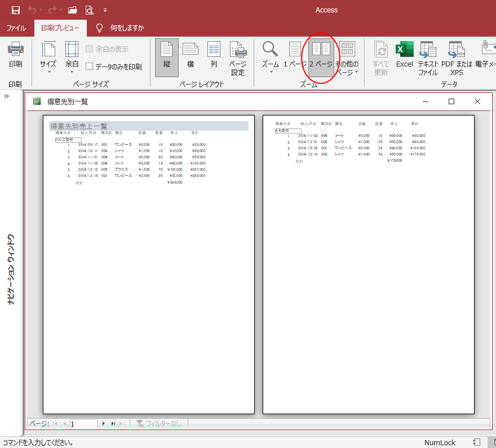This screenshot has width=496, height=448.
Task: Click the 列 layout icon
Action: click(214, 56)
